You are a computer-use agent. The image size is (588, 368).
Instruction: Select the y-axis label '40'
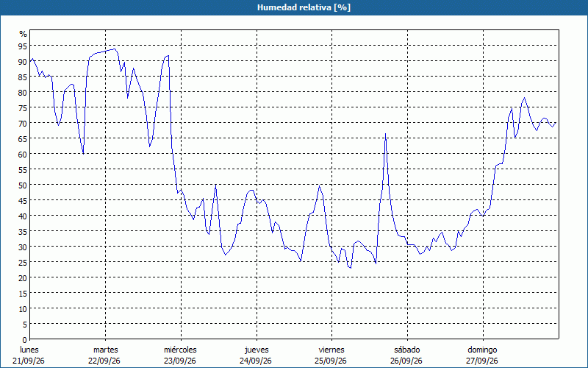(23, 216)
